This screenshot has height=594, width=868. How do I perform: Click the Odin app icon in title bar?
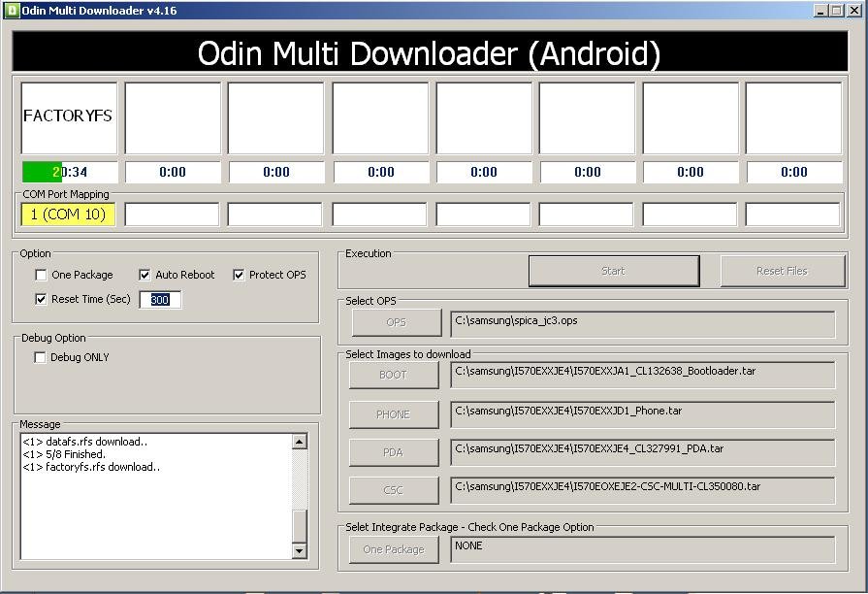pos(13,11)
